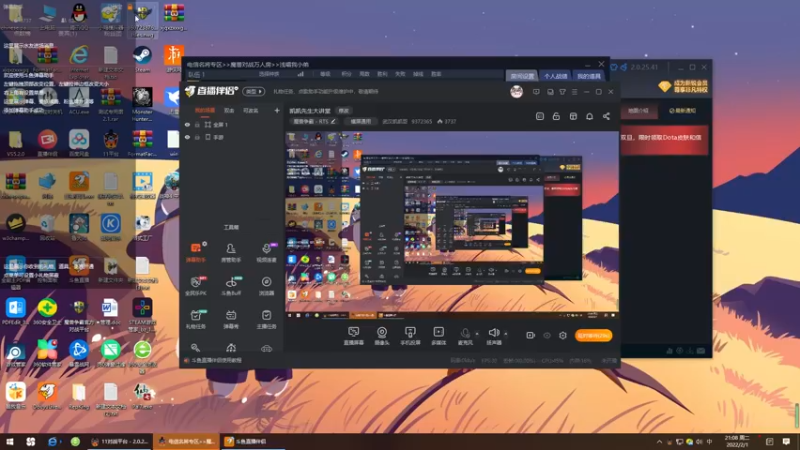
Task: Click the 类型 mode pill button
Action: 254,91
